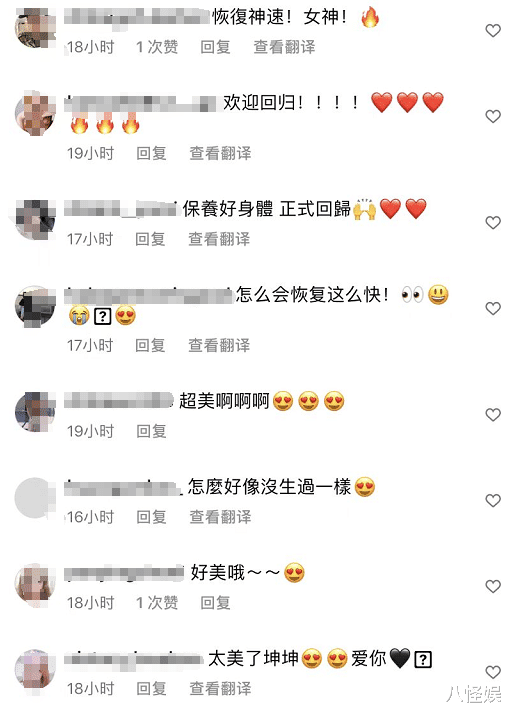Like the 超美啊啊啊 comment
The image size is (511, 715).
click(493, 414)
